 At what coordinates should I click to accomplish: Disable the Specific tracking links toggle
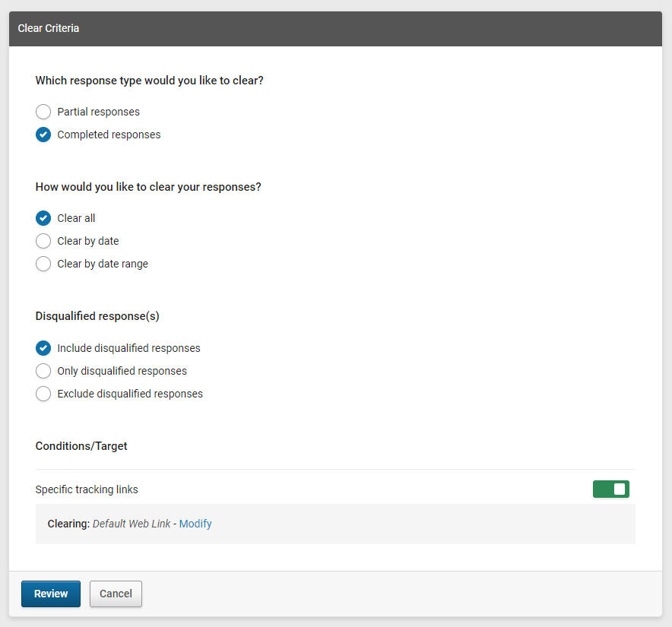tap(610, 489)
